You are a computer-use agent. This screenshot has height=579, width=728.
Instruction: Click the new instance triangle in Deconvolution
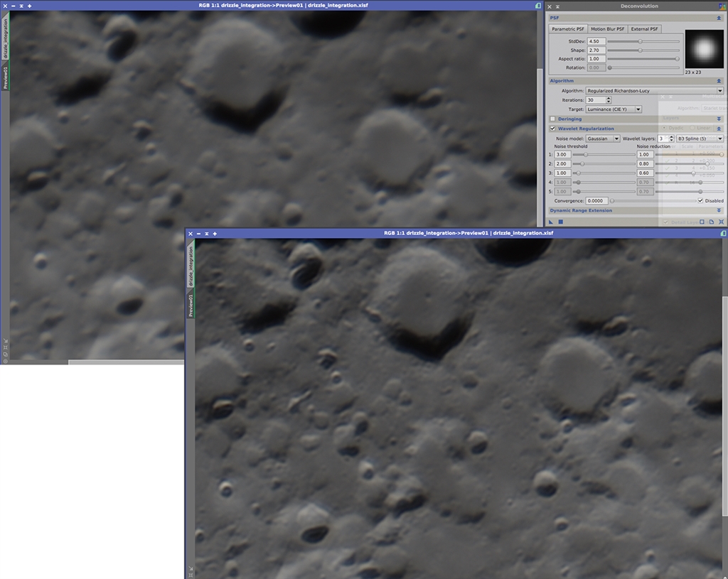coord(551,222)
